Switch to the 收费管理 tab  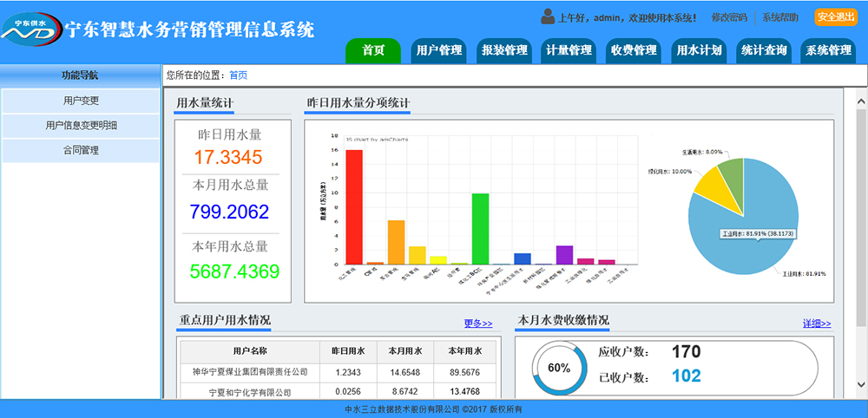pyautogui.click(x=634, y=50)
